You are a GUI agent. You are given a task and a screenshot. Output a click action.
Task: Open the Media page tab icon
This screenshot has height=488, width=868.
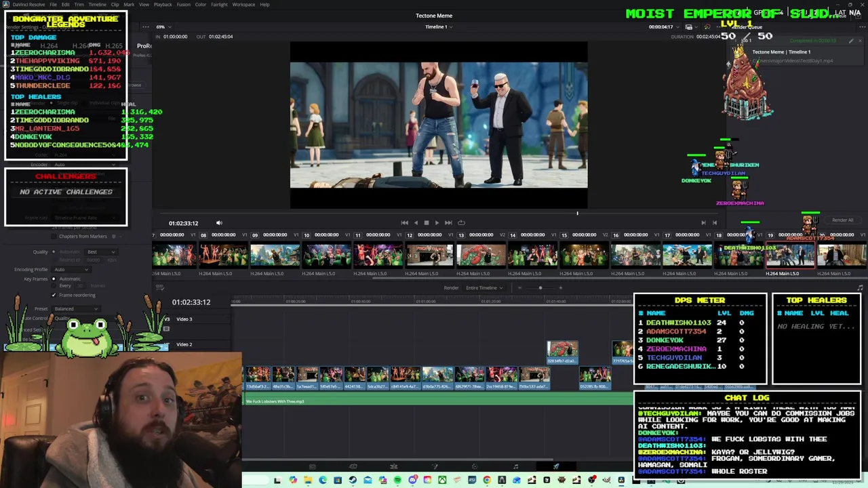pos(313,466)
